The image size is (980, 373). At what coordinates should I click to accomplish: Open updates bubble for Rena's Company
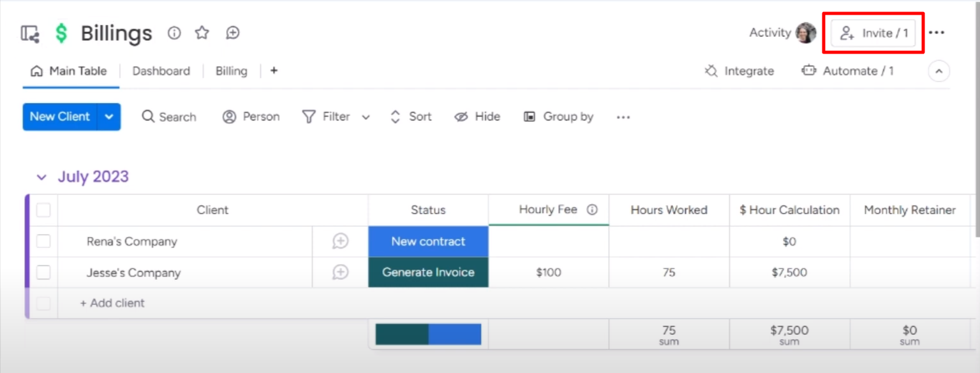pos(340,241)
